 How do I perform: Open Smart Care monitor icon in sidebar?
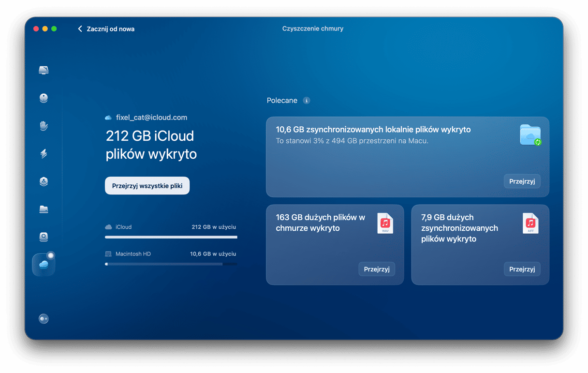point(44,71)
